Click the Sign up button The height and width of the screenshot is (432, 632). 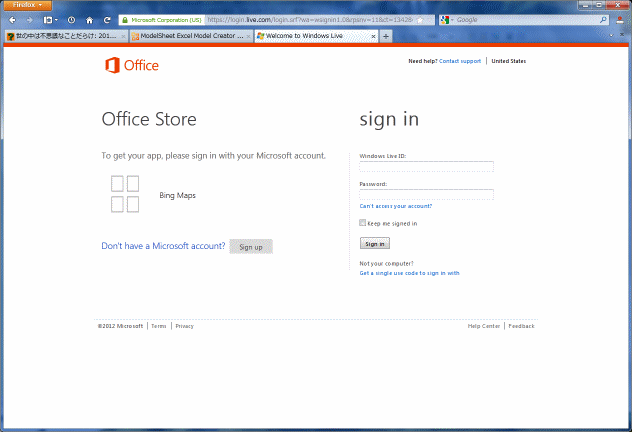[x=251, y=247]
